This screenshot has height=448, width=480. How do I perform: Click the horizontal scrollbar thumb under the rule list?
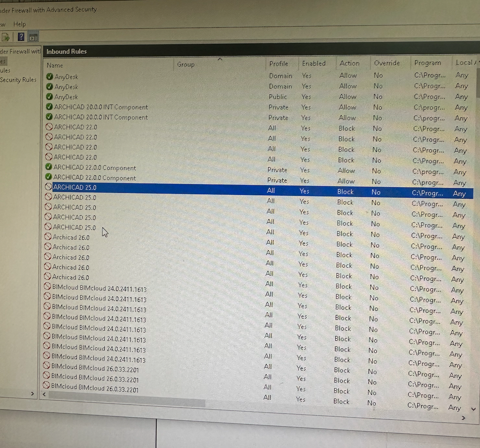coord(127,399)
